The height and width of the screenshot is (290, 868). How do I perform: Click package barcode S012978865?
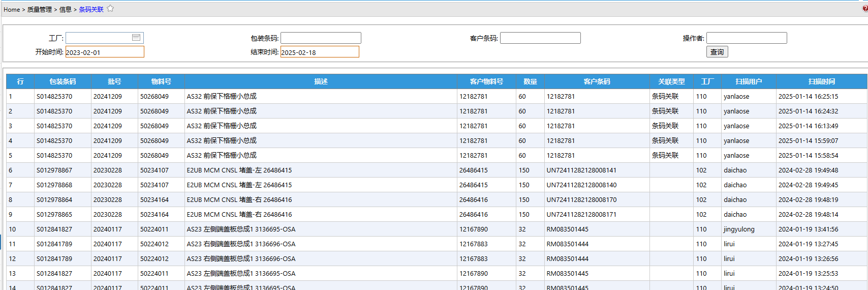point(54,215)
